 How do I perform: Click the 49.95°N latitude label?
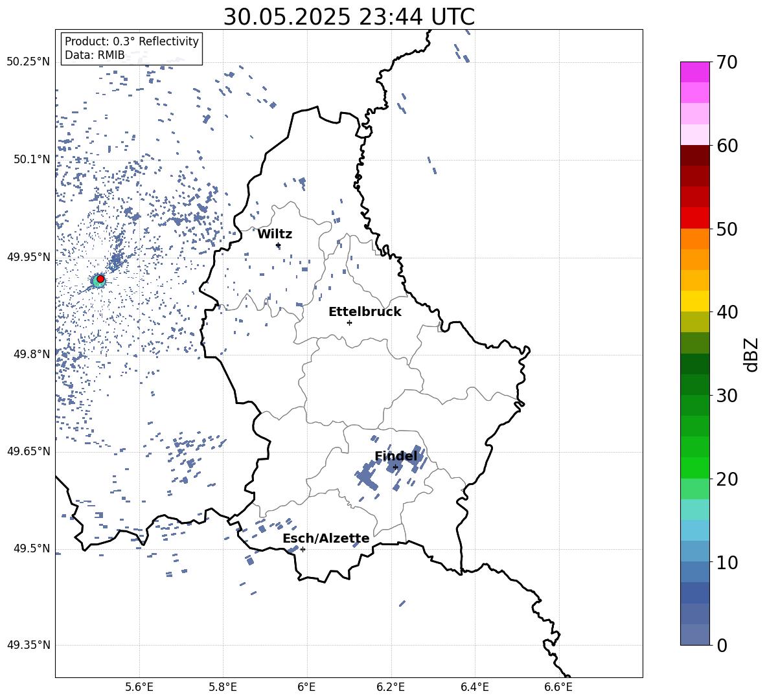tap(28, 256)
